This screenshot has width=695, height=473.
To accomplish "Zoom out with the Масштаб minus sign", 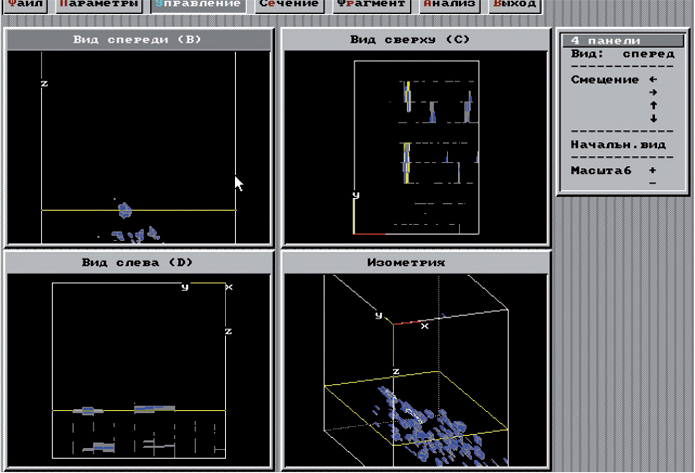I will pos(652,183).
